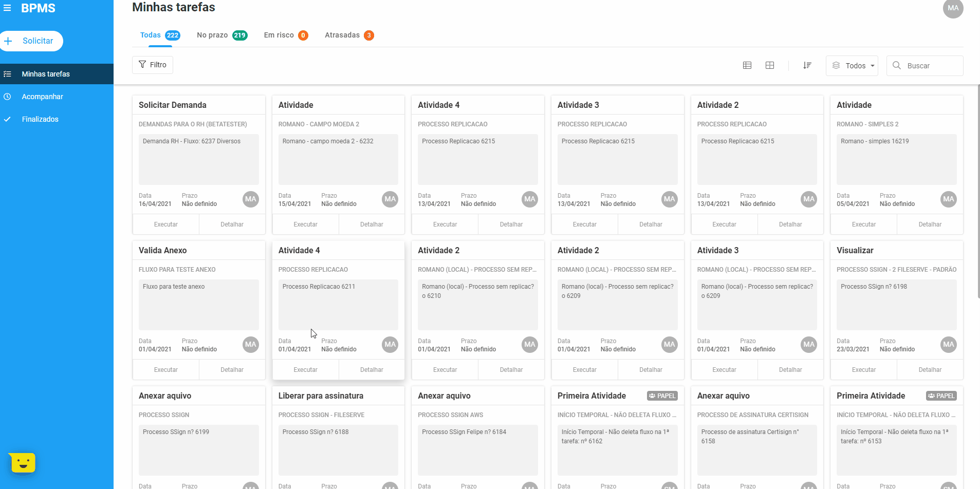Click 'Processo SSign n? 6199' description

176,432
